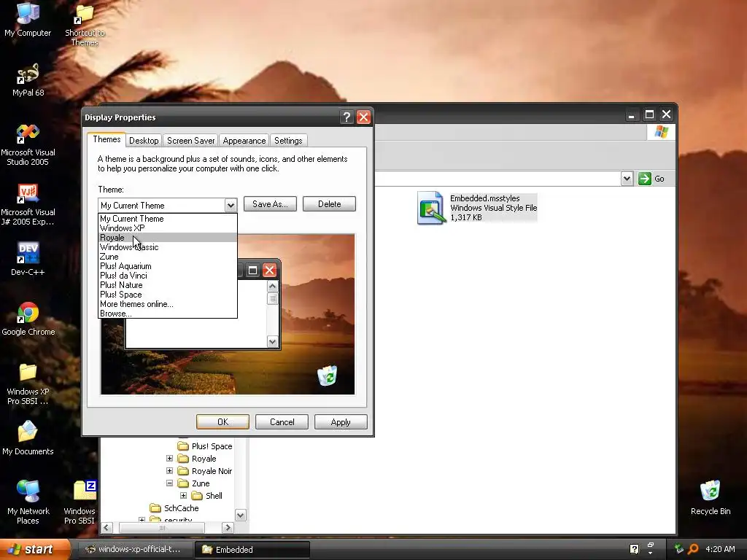Click the Delete theme button

(x=329, y=204)
